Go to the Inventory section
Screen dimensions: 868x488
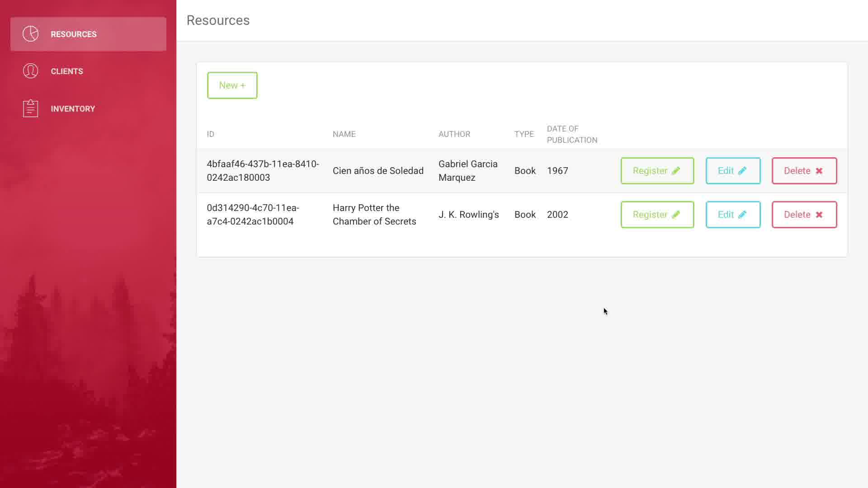tap(73, 109)
